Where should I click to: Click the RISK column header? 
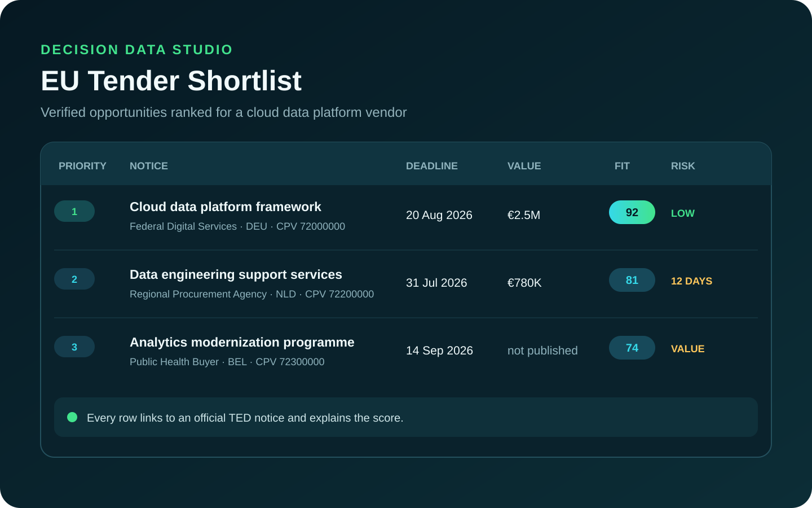[x=683, y=166]
